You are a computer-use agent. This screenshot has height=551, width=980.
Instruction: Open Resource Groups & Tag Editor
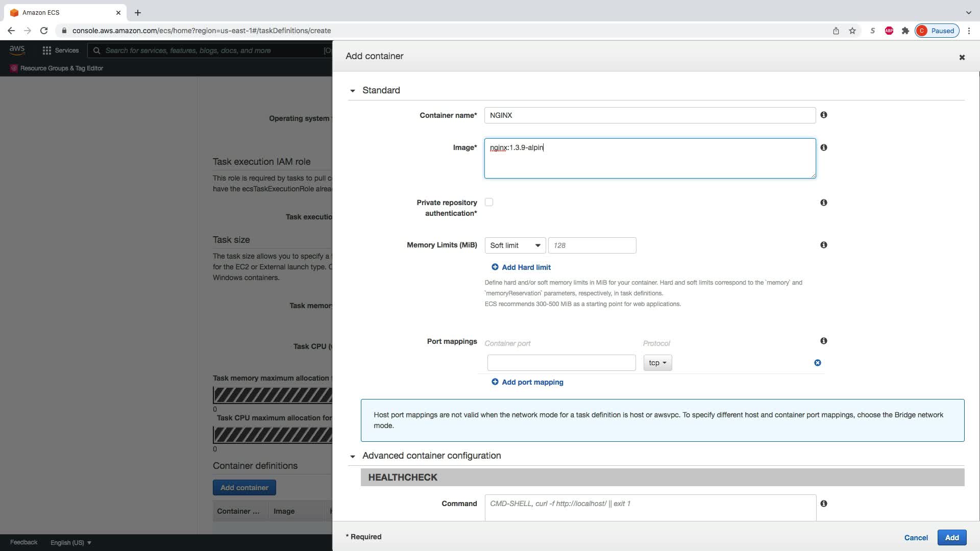coord(61,68)
